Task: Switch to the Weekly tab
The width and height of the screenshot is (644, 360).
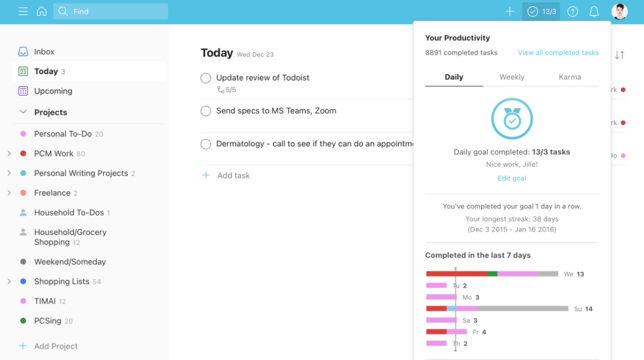Action: click(x=512, y=77)
